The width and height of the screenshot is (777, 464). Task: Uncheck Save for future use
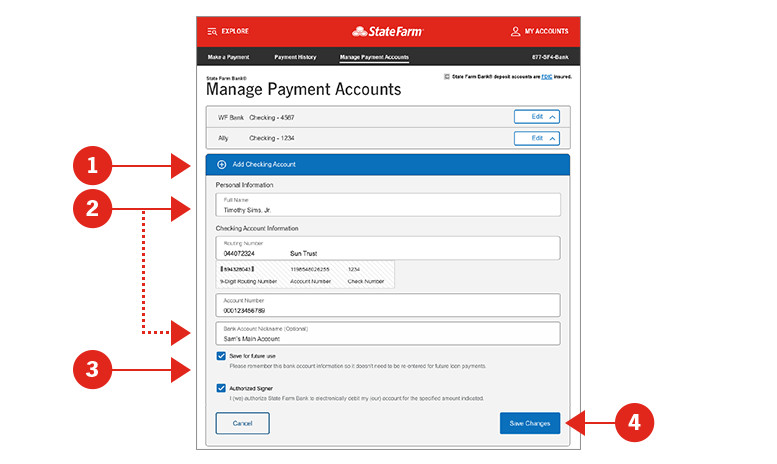pyautogui.click(x=221, y=356)
